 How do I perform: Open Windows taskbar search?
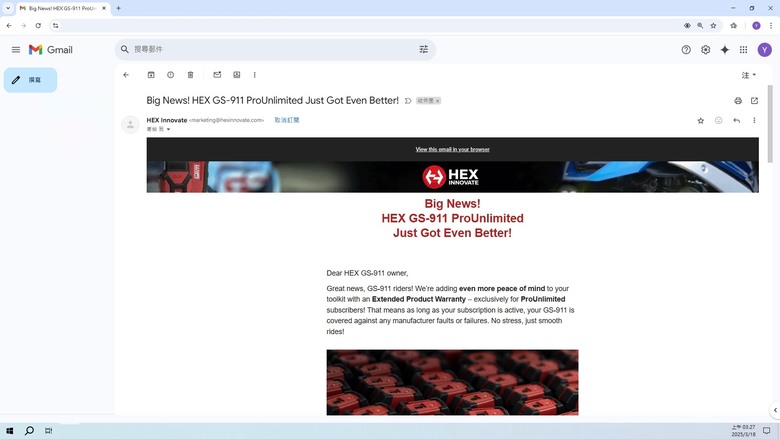(29, 431)
